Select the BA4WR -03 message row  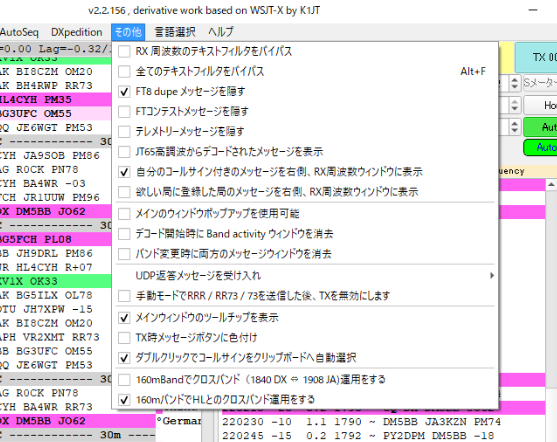pos(55,184)
